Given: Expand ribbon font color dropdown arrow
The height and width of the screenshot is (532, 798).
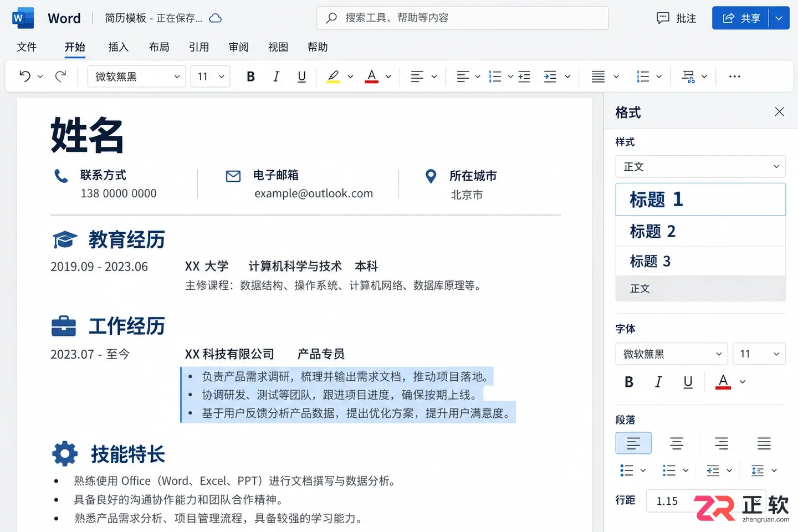Looking at the screenshot, I should tap(388, 76).
